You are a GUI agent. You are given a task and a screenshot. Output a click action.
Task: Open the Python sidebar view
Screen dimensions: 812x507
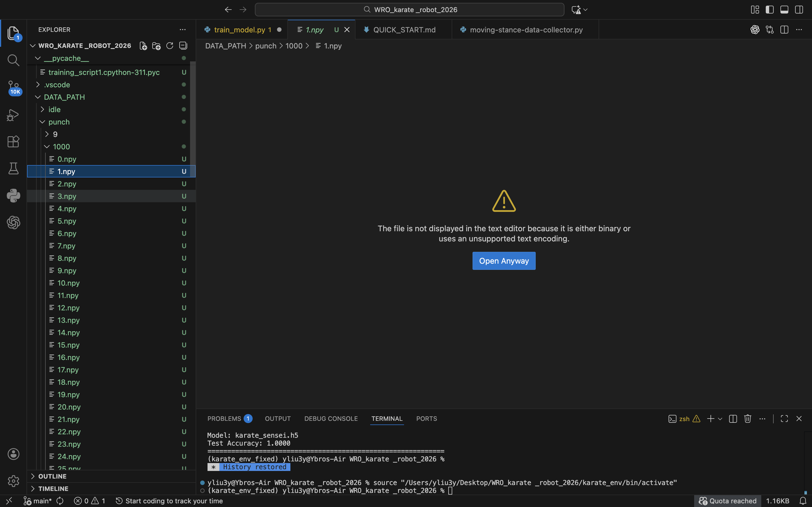[14, 195]
